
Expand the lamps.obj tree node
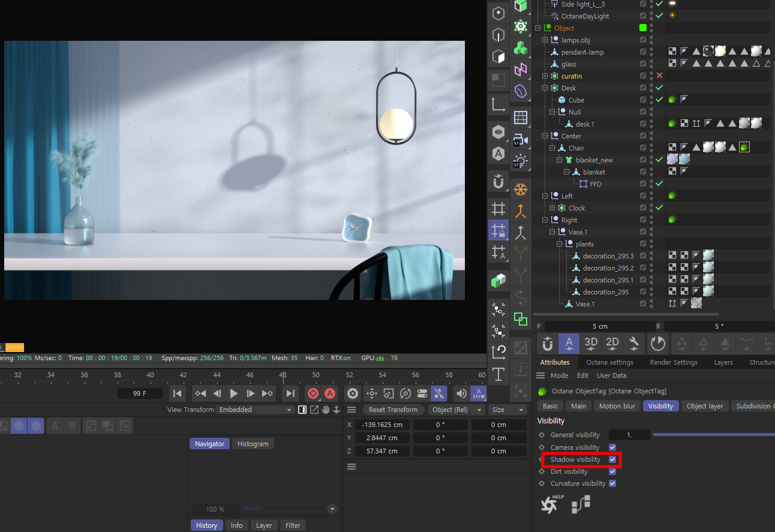click(545, 40)
